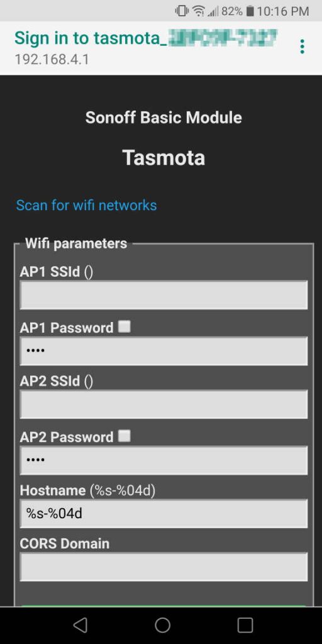Focus the AP1 SSId input field

(164, 295)
